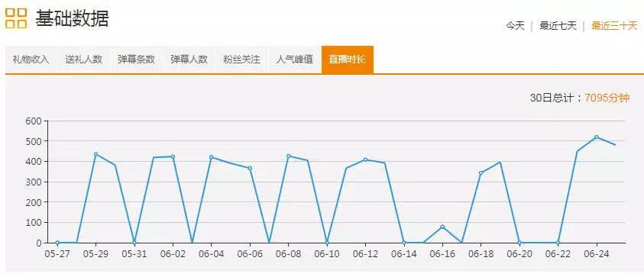Click the 06-08 data point on the chart
This screenshot has width=644, height=277.
(x=288, y=156)
